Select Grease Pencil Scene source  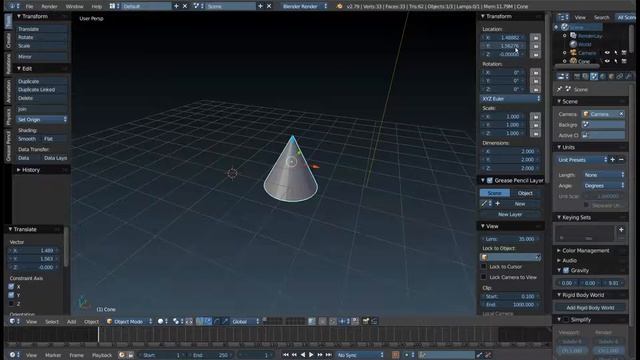tap(495, 193)
